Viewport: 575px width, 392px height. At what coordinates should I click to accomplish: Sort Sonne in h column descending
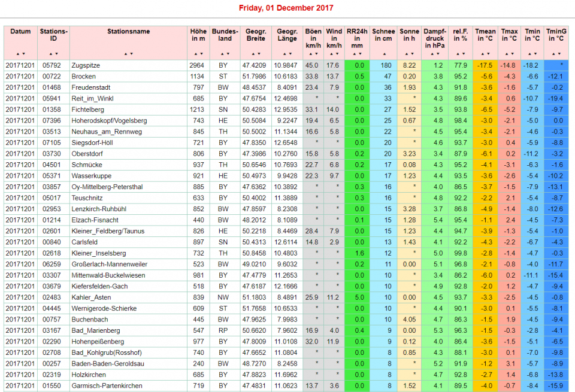coord(413,54)
